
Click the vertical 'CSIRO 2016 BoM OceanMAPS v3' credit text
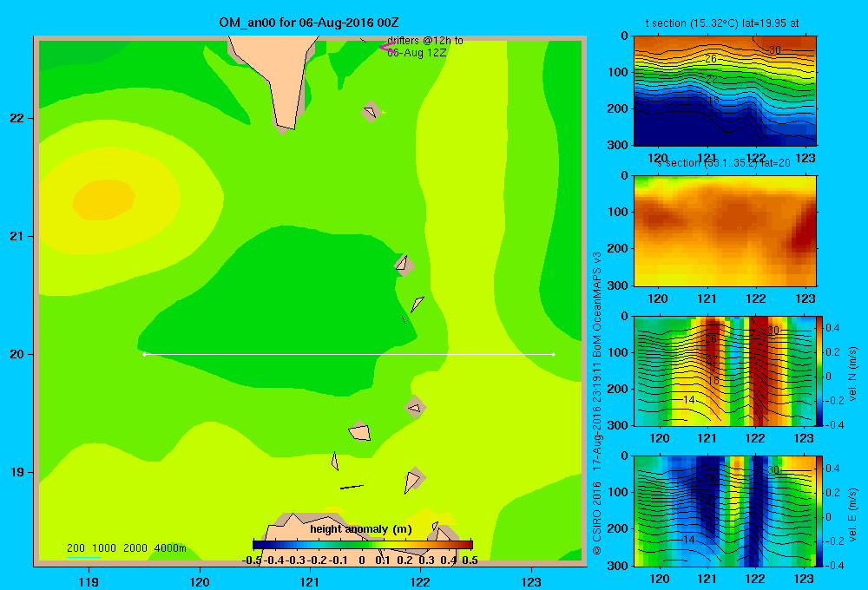(x=597, y=403)
